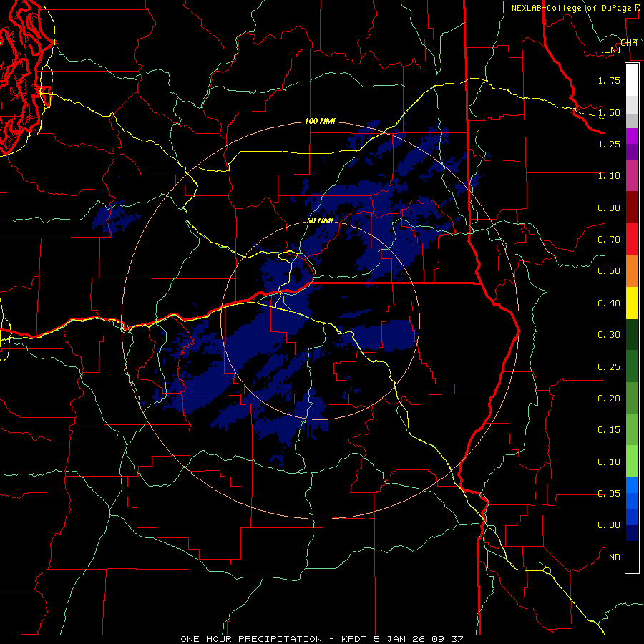Click the "50 NMI" range ring label
Viewport: 644px width, 644px height.
pos(320,220)
